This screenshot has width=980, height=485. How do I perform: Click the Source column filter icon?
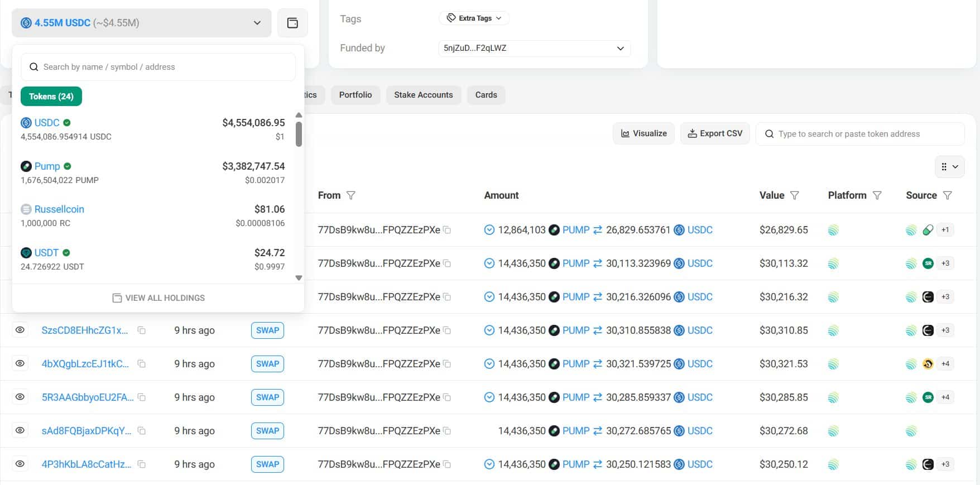(x=947, y=195)
